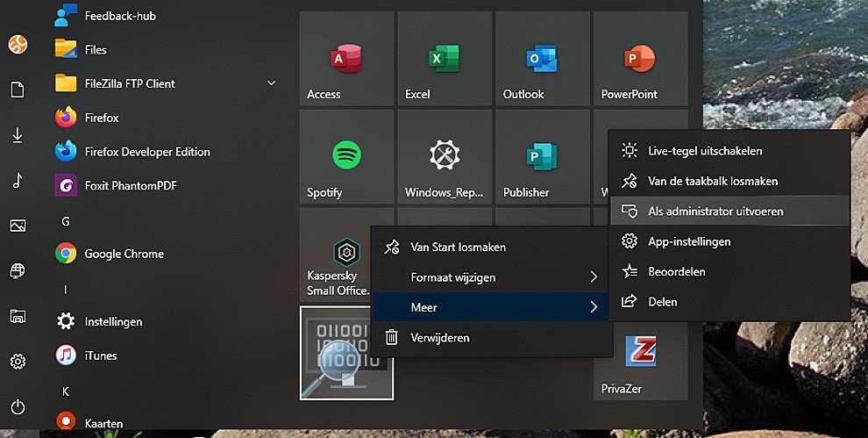Open the Outlook tile

click(x=543, y=58)
